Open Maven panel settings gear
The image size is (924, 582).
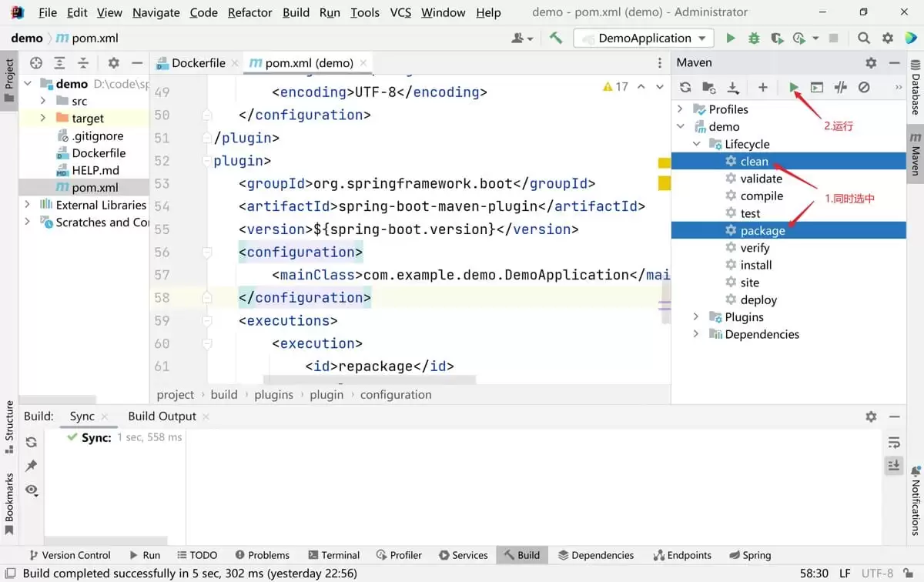point(871,62)
